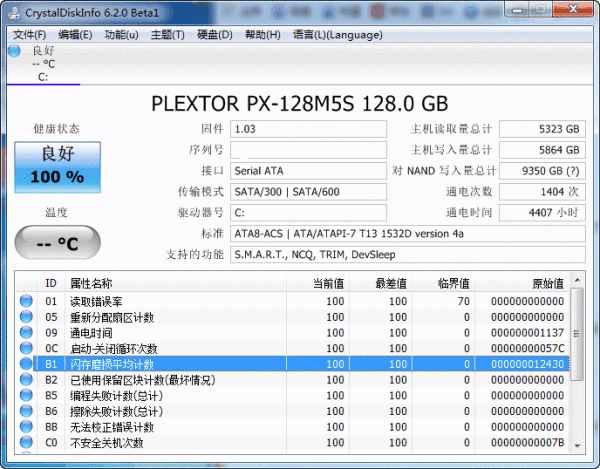Click the status icon for attribute B1

click(x=26, y=364)
